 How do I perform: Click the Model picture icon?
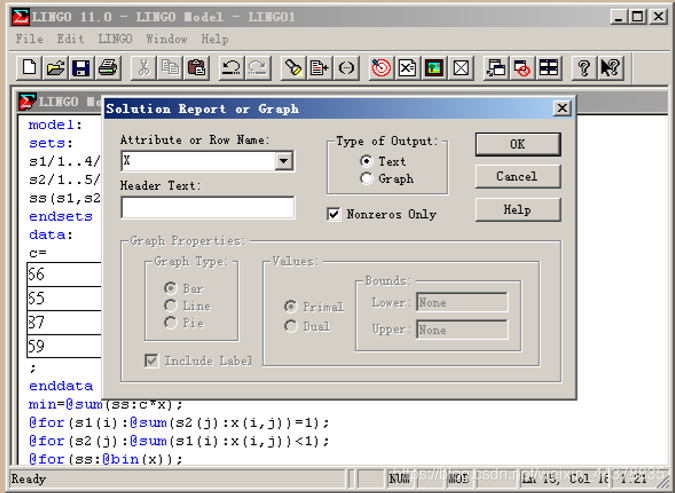point(434,68)
